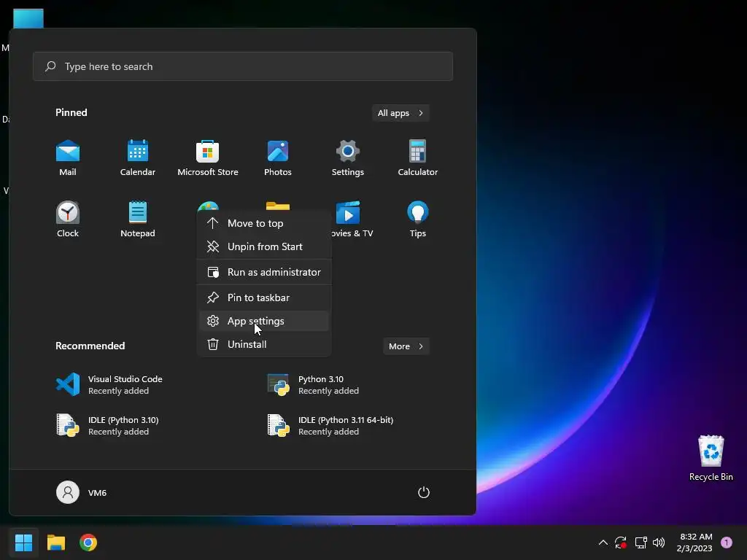Launch Python 3.10 from Recommended
This screenshot has height=560, width=747.
(314, 384)
